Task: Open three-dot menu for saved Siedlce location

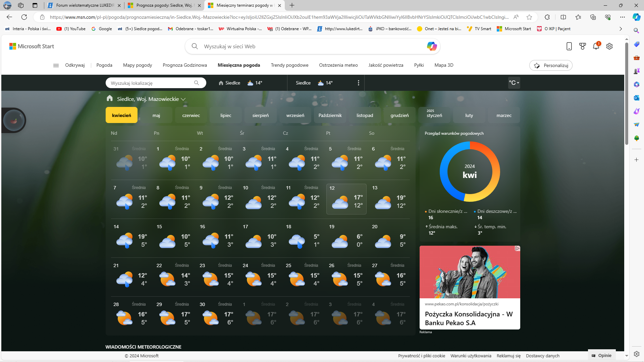Action: point(359,83)
